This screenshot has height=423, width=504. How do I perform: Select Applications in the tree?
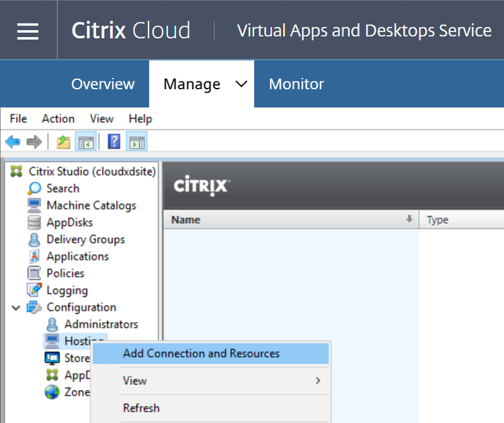tap(77, 256)
